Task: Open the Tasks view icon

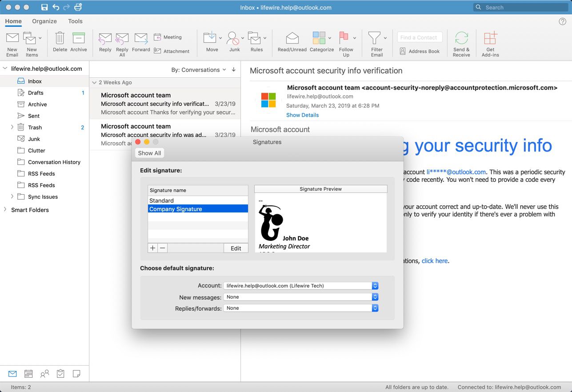Action: (x=60, y=374)
